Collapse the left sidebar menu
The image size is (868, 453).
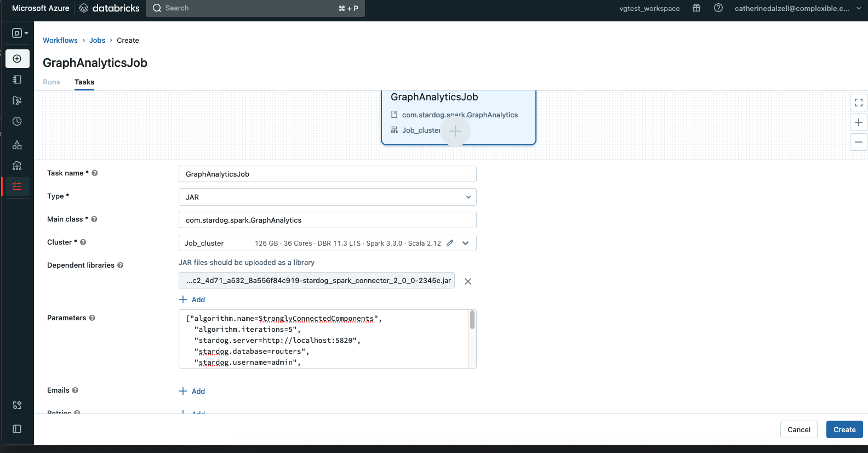pos(17,429)
